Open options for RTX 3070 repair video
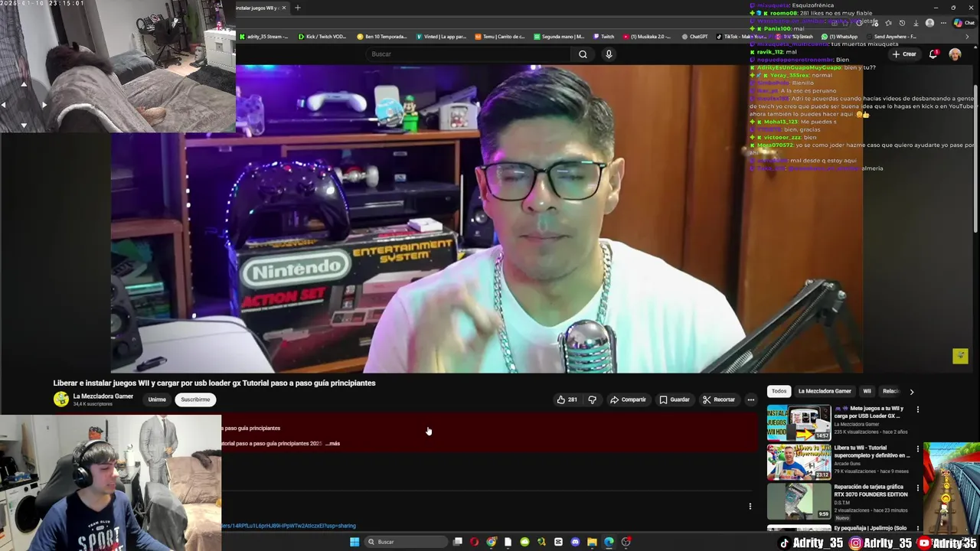980x551 pixels. pos(918,488)
